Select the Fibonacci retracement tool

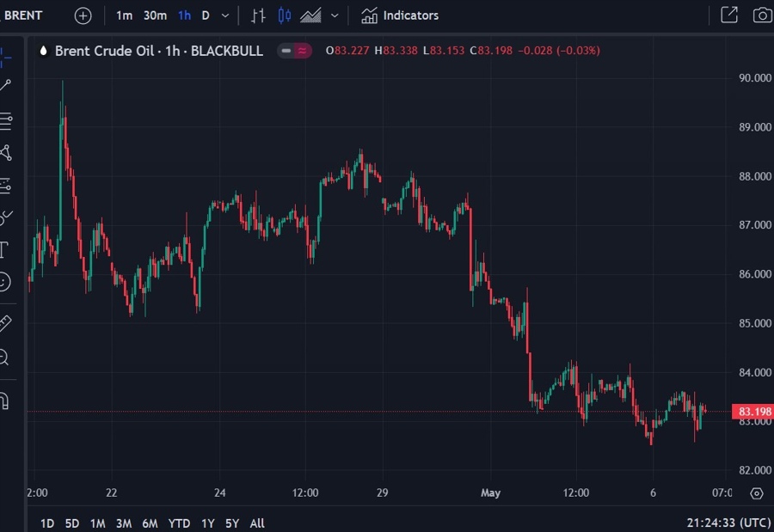5,120
